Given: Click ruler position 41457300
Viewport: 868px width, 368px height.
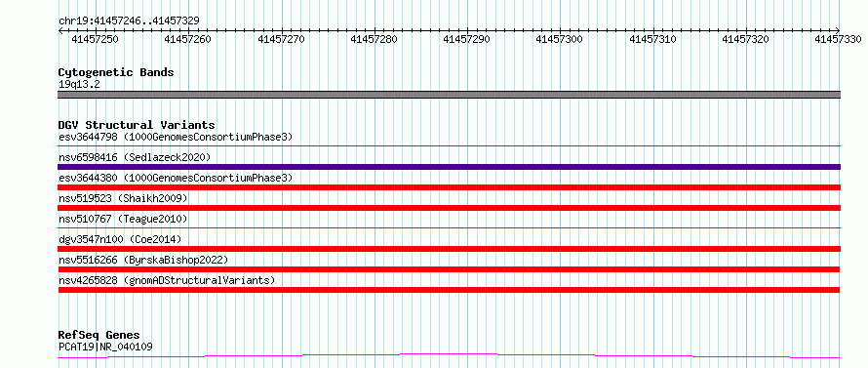Looking at the screenshot, I should [x=560, y=39].
